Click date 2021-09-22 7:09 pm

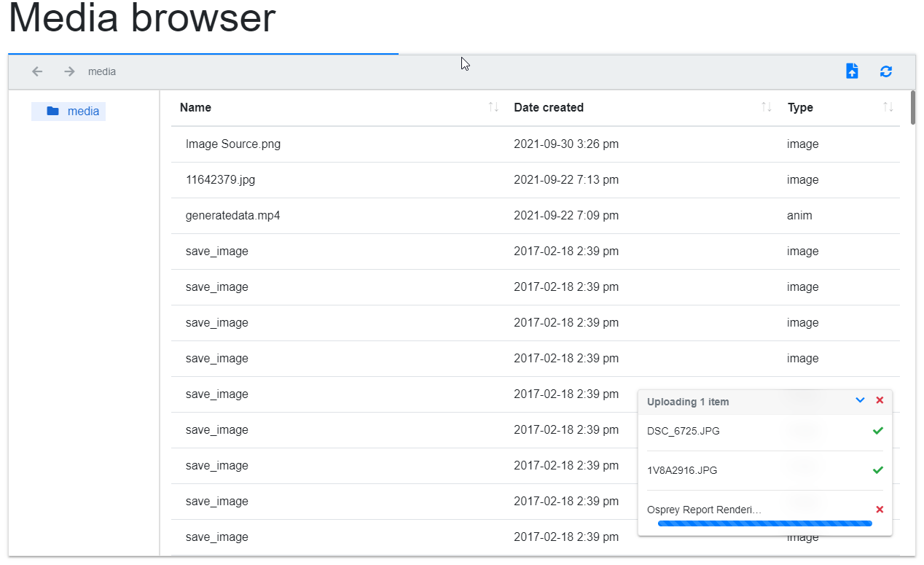coord(566,216)
